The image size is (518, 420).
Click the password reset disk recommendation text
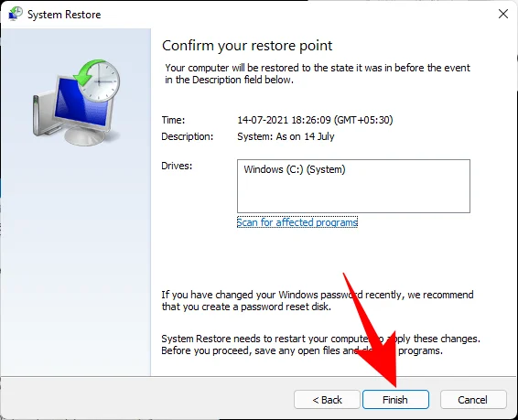(318, 300)
